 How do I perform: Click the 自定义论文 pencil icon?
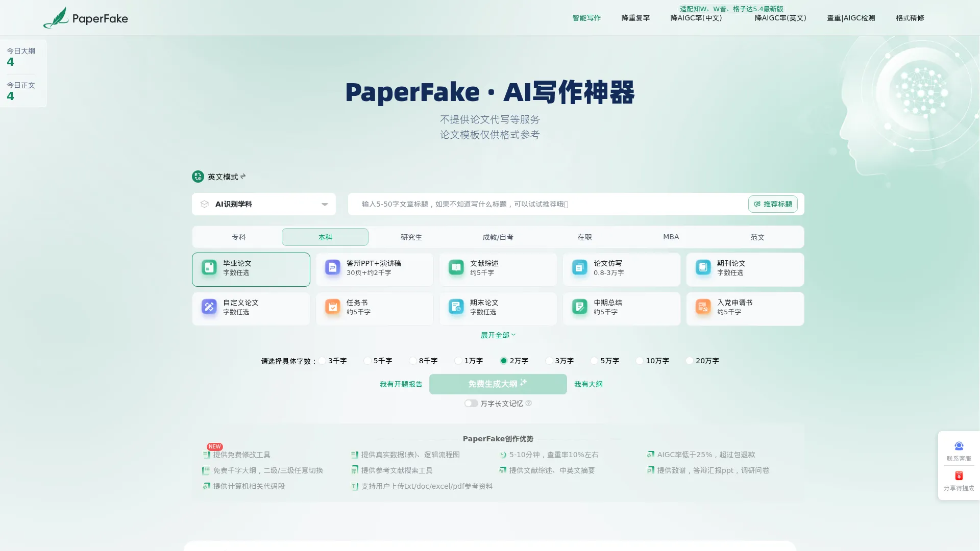click(x=209, y=307)
